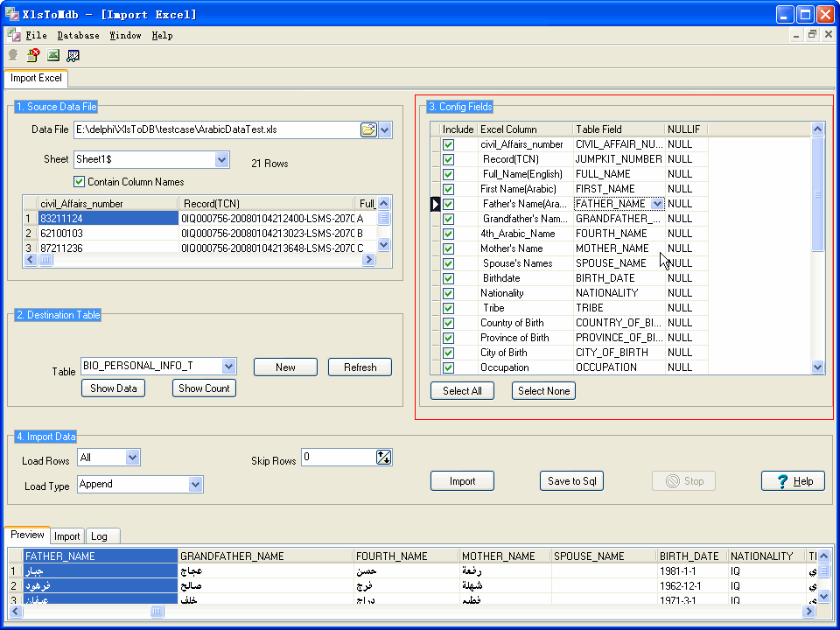Viewport: 840px width, 630px height.
Task: Click scroll up arrow in Config Fields list
Action: click(817, 129)
